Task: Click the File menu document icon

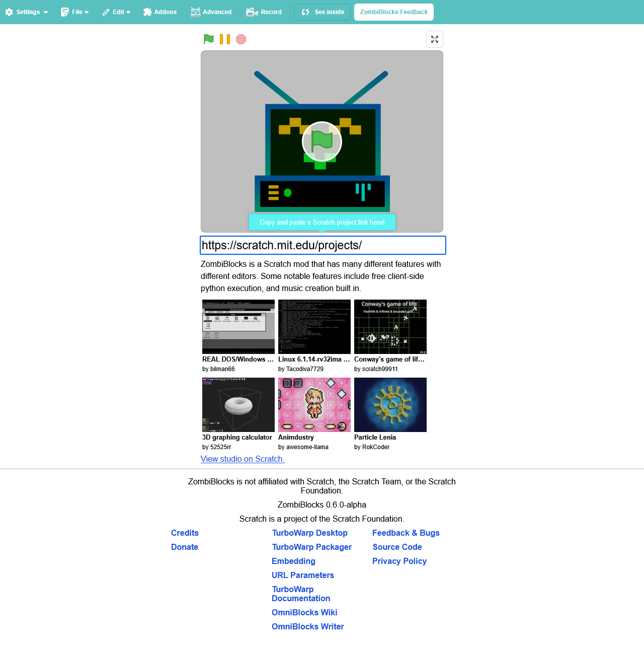Action: [x=65, y=12]
